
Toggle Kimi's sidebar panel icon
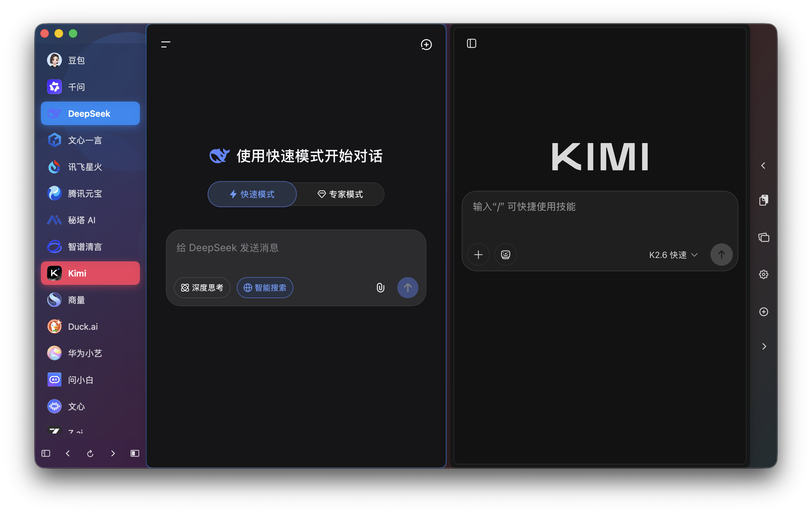point(471,44)
